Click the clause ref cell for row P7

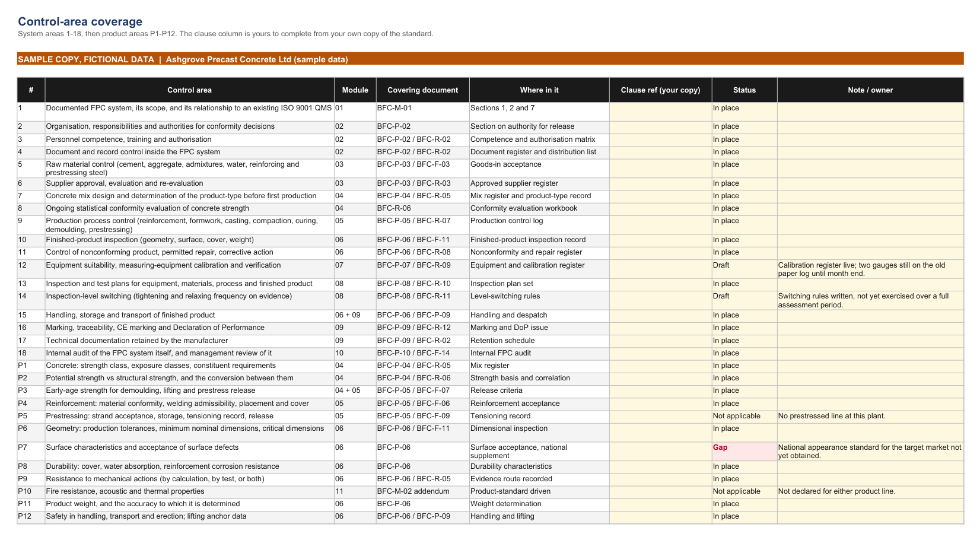(x=660, y=452)
